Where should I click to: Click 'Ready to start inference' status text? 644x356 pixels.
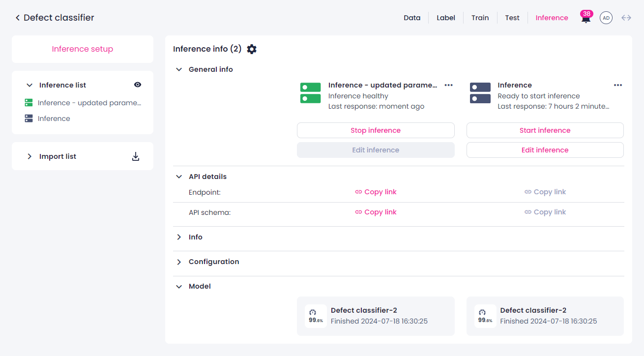coord(539,96)
